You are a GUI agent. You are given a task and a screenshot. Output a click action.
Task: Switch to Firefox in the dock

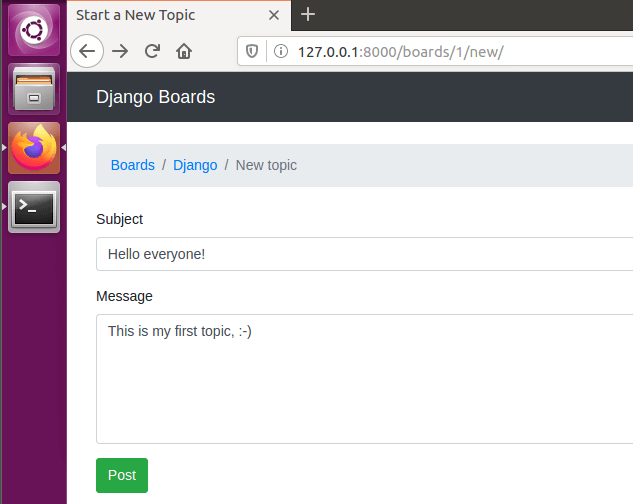click(34, 148)
